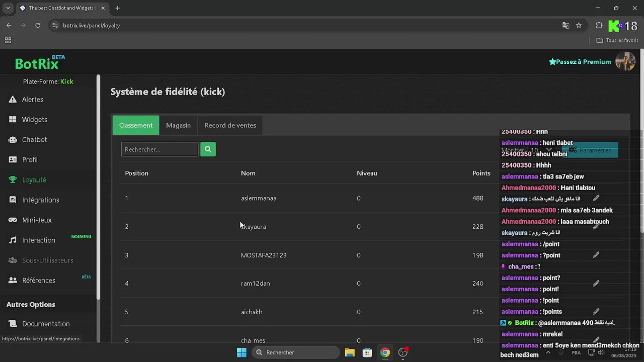
Task: Open the Tous les favoris bookmarks folder
Action: [617, 40]
